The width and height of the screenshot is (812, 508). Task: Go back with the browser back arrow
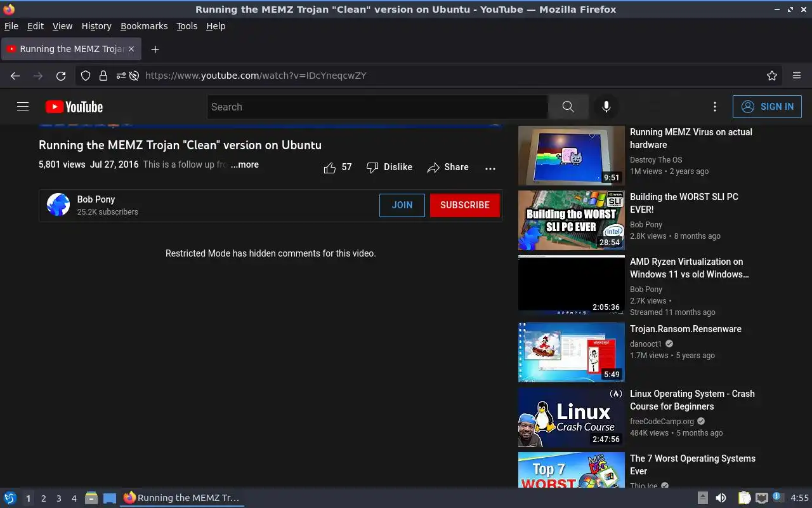(x=15, y=76)
